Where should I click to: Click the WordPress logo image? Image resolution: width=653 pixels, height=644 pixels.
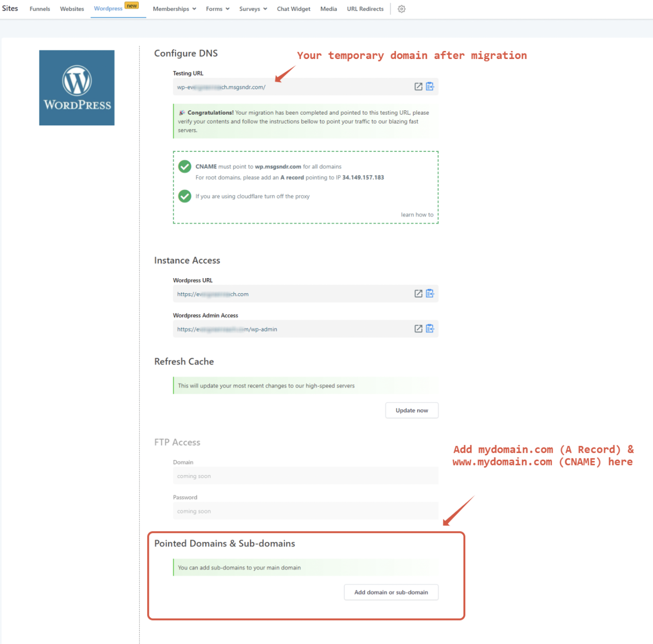[x=77, y=88]
